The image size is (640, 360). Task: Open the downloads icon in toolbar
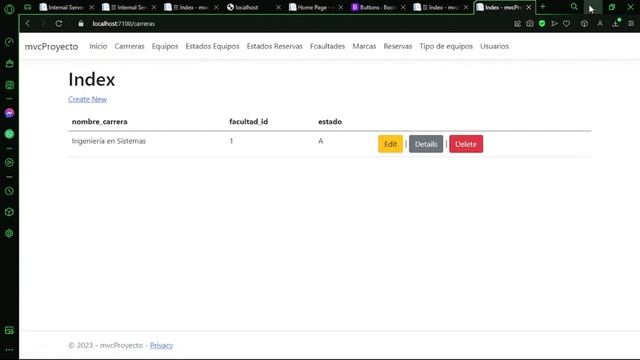[x=616, y=24]
